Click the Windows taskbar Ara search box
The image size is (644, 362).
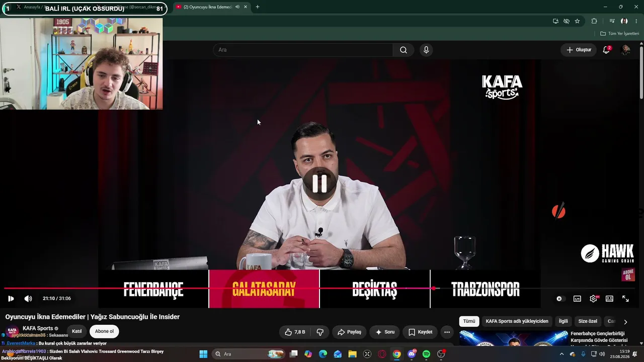[x=249, y=354]
